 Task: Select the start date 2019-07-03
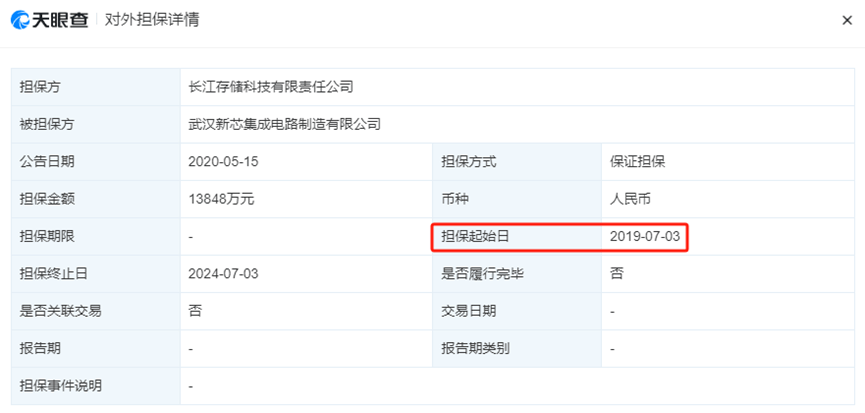(x=645, y=237)
